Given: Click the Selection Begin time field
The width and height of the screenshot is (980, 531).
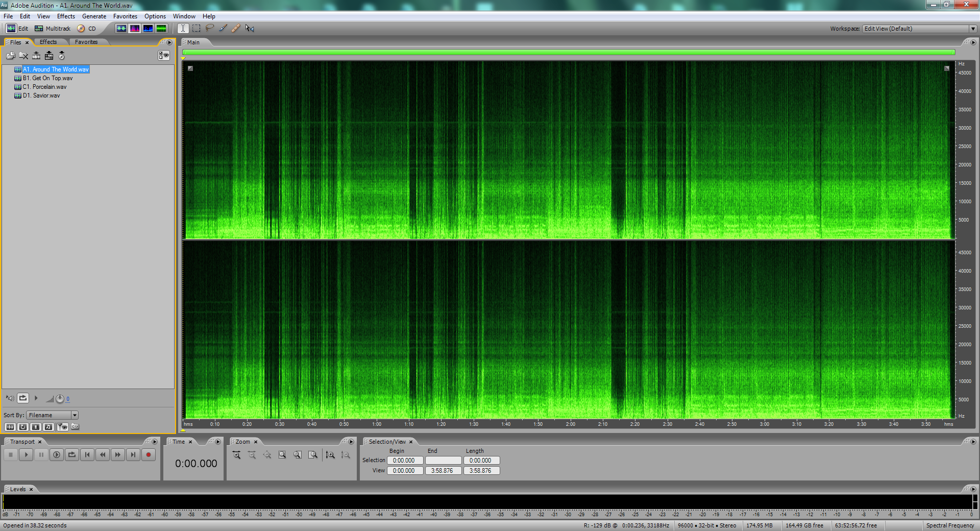Looking at the screenshot, I should coord(405,461).
